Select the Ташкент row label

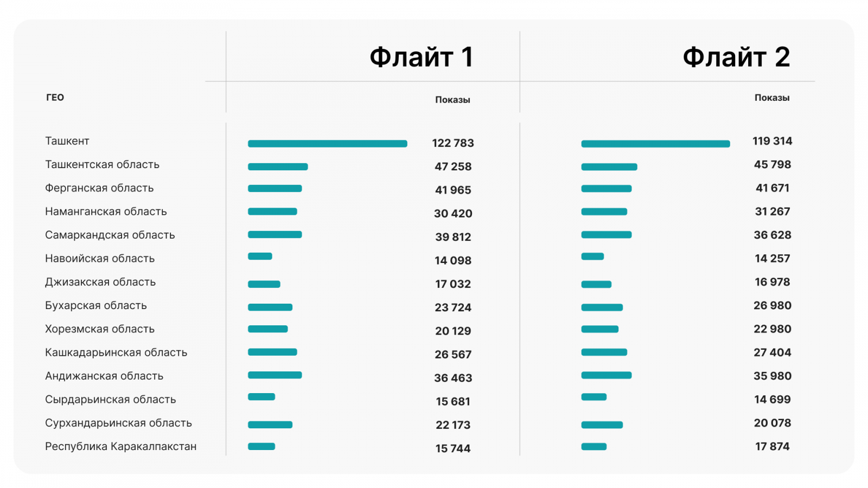coord(67,141)
